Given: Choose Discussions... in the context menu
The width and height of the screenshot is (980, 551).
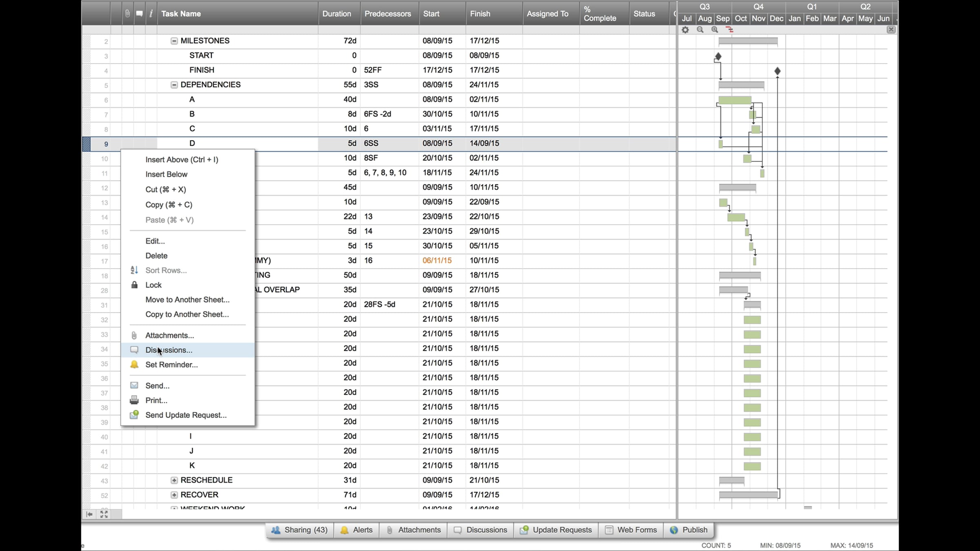Looking at the screenshot, I should 169,350.
